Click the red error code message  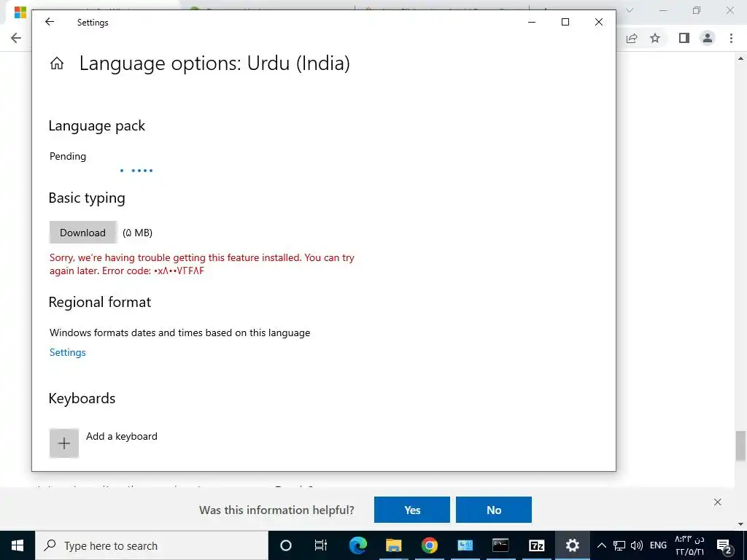202,264
